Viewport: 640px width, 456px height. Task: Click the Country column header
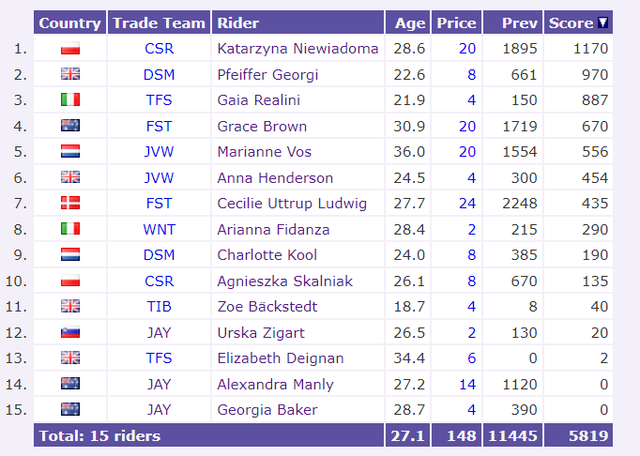[x=70, y=23]
